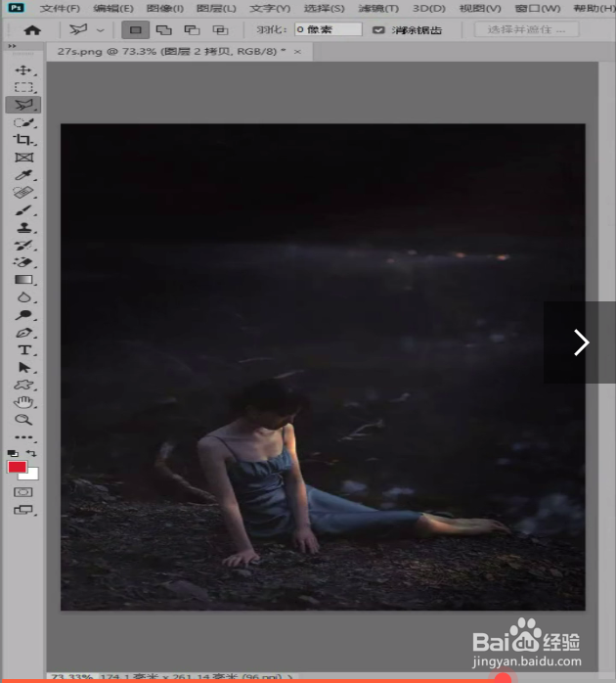Image resolution: width=616 pixels, height=683 pixels.
Task: Click the 选择并遮住 button
Action: click(527, 29)
